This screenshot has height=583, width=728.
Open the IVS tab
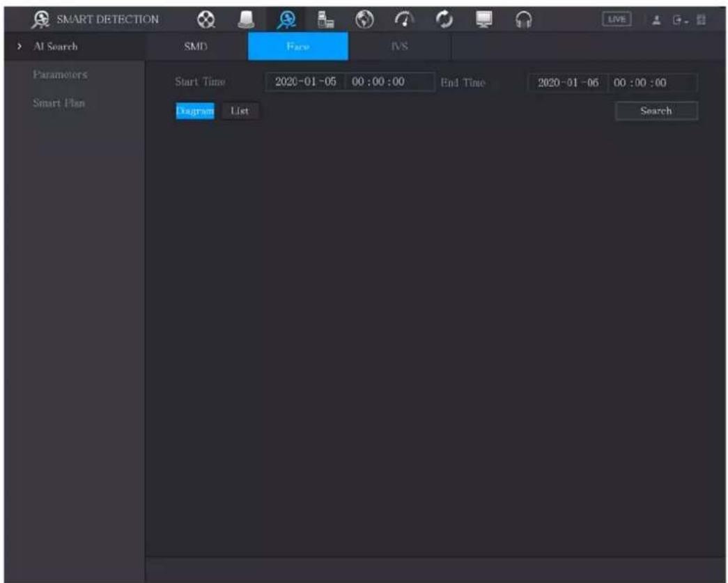(399, 47)
